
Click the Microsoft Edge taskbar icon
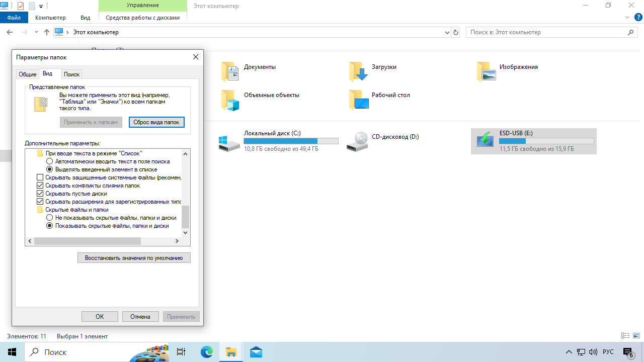tap(207, 352)
